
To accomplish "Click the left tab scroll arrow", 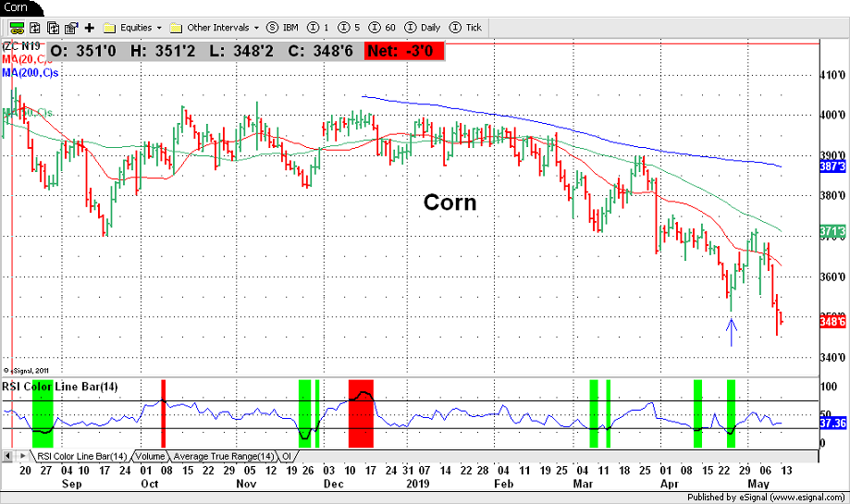I will point(7,456).
